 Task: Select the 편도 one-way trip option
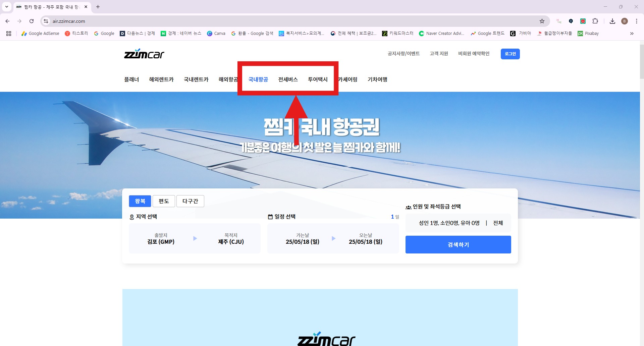tap(164, 201)
